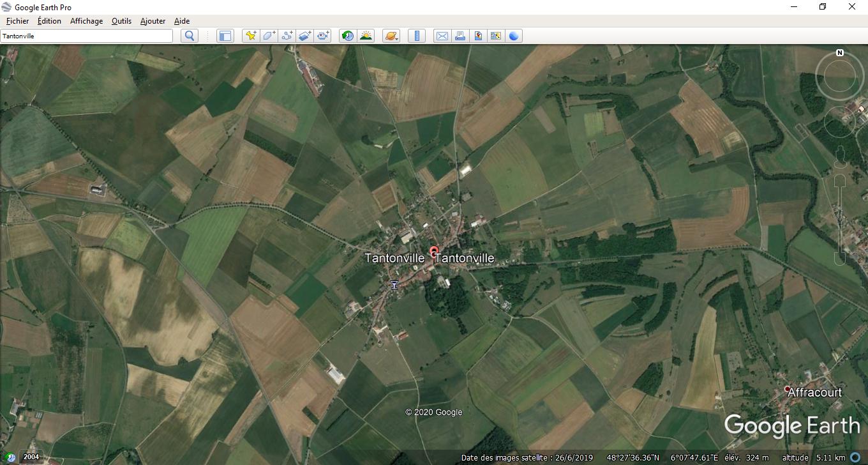Click the N north-up compass button
Screen dimensions: 868x465
pyautogui.click(x=840, y=53)
